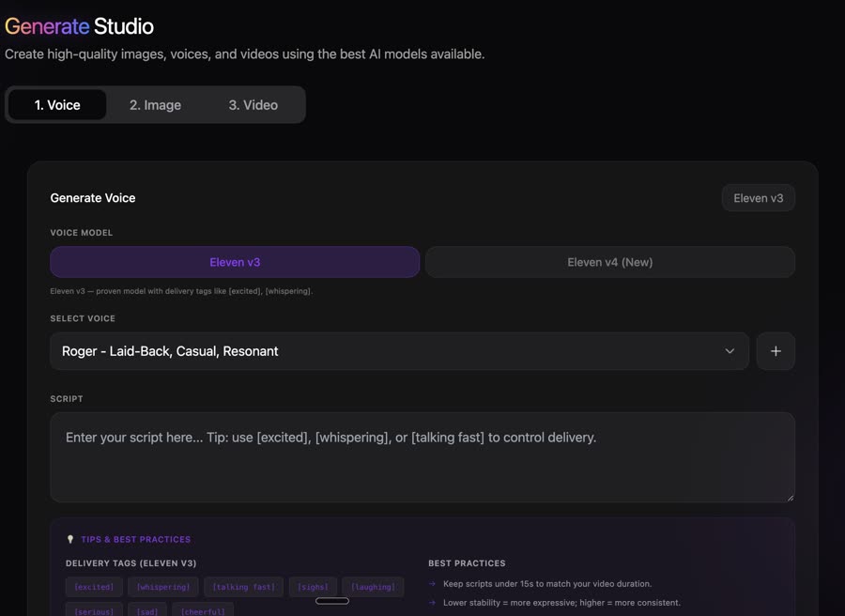The height and width of the screenshot is (616, 845).
Task: Click the 'Keep scripts under 15s' tip
Action: (x=547, y=584)
